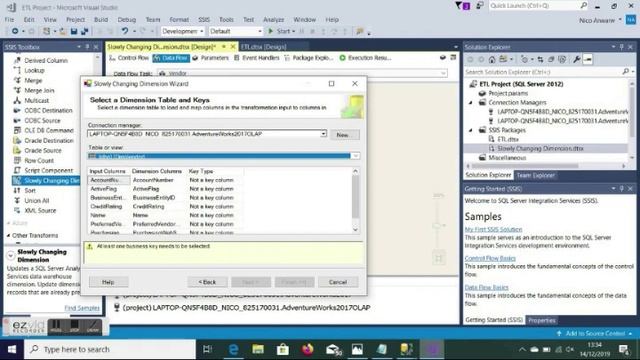Click Home icon in Solution Explorer
The width and height of the screenshot is (640, 360).
pyautogui.click(x=492, y=60)
